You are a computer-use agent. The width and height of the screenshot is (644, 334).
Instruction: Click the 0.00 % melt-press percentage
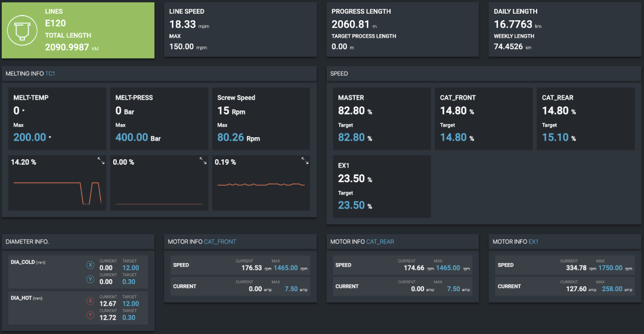(x=123, y=162)
